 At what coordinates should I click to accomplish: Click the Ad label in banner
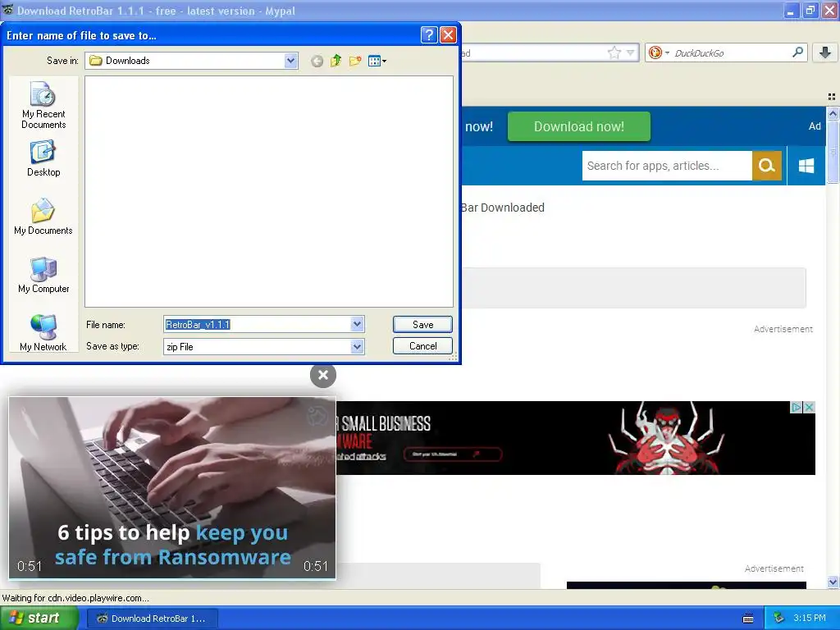click(x=815, y=126)
